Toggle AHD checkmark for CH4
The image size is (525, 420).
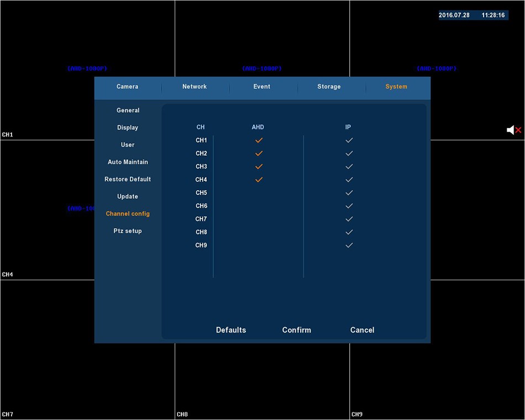pos(258,180)
